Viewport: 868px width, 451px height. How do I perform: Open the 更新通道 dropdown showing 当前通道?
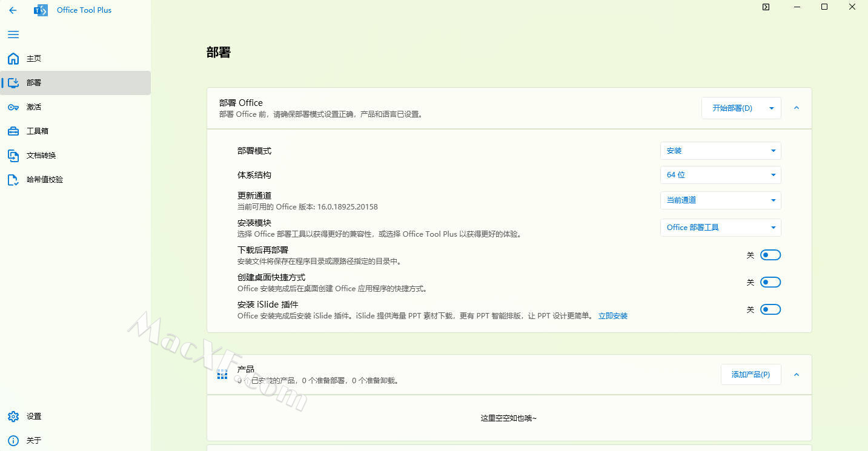(x=721, y=200)
